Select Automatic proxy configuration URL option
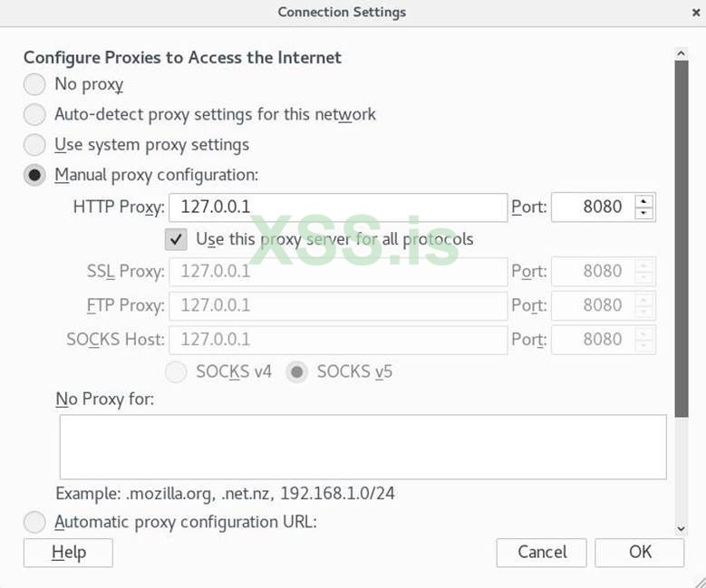 coord(34,523)
